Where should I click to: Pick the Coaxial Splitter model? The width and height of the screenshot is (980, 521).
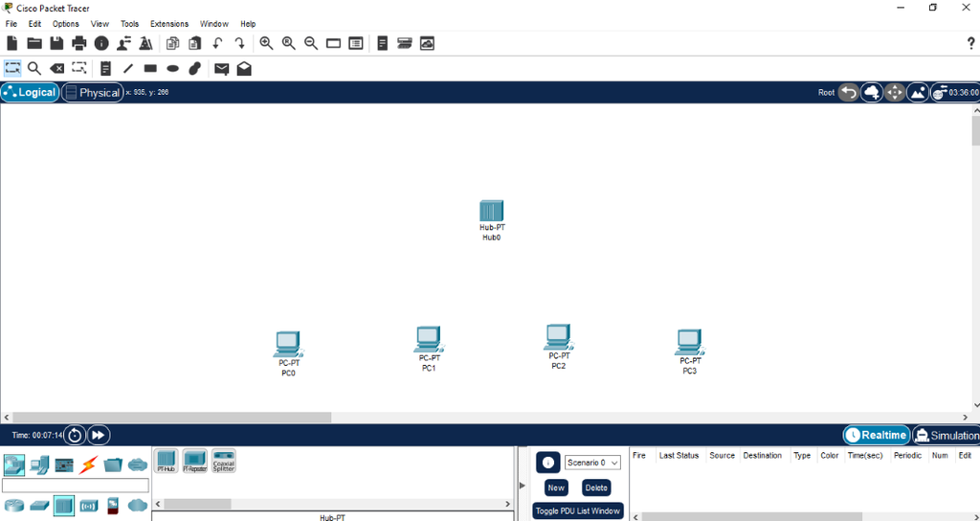[x=224, y=461]
